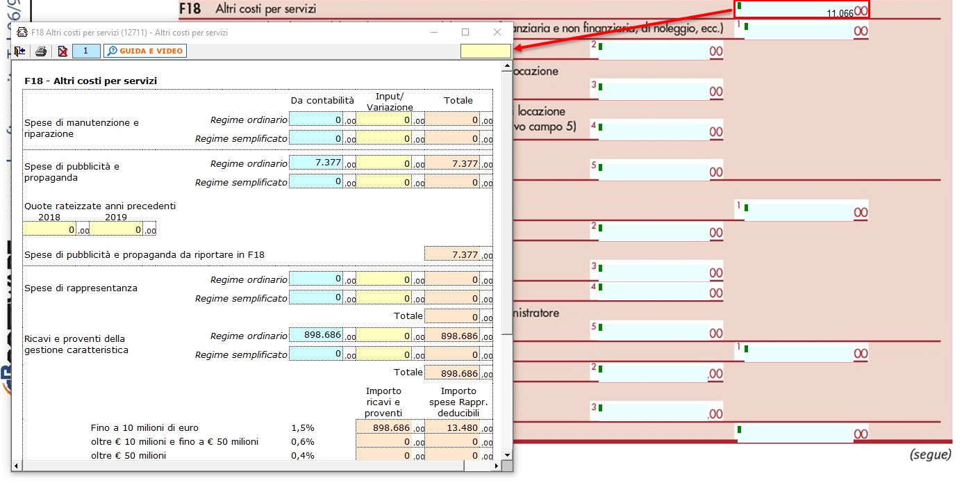Click the window title bar app icon

click(22, 32)
